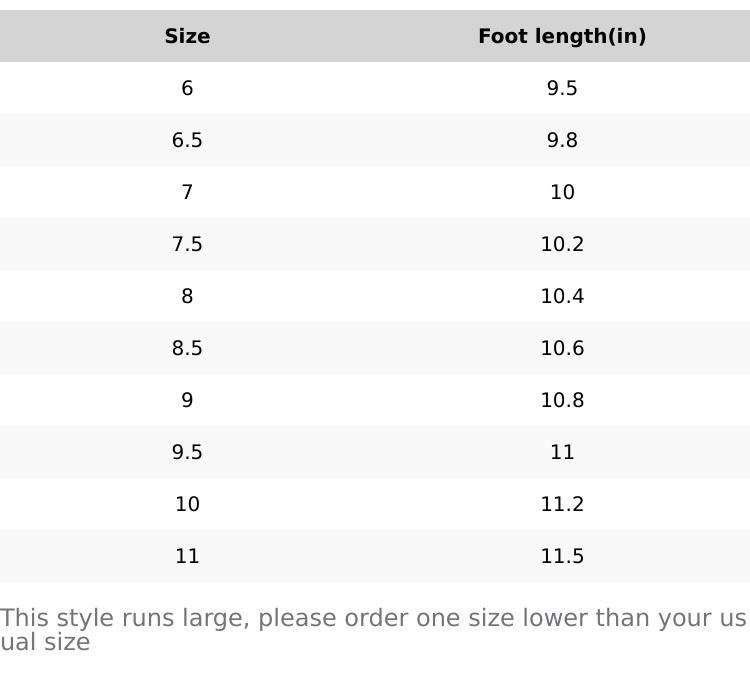
Task: Click the 10.8 foot length cell
Action: (x=562, y=401)
